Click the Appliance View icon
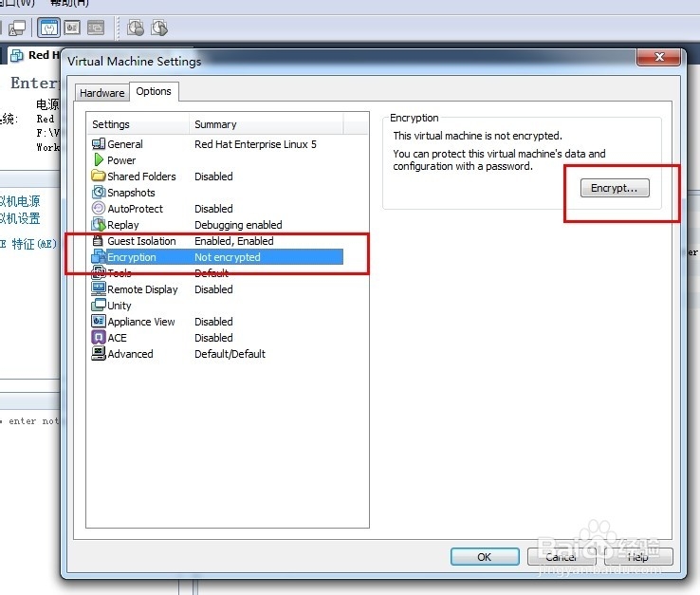 pos(99,321)
